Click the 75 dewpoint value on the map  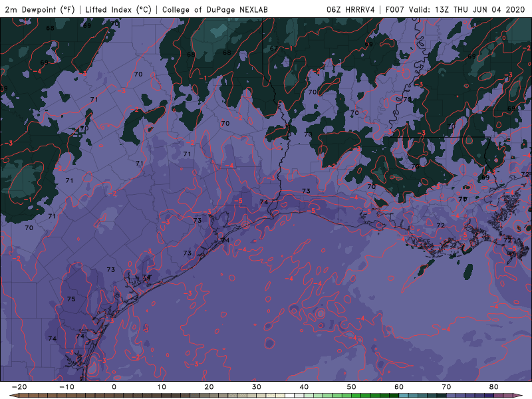[x=71, y=299]
